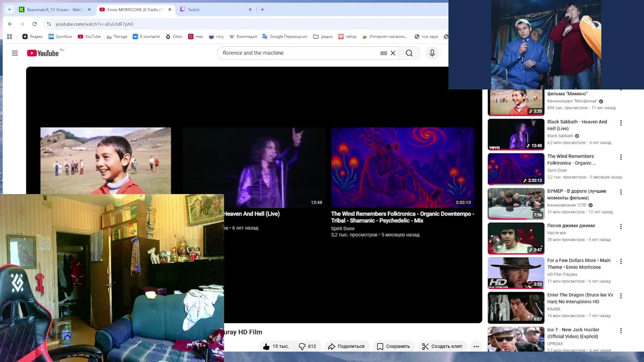Go back to previous page
Viewport: 644px width, 362px height.
click(10, 24)
